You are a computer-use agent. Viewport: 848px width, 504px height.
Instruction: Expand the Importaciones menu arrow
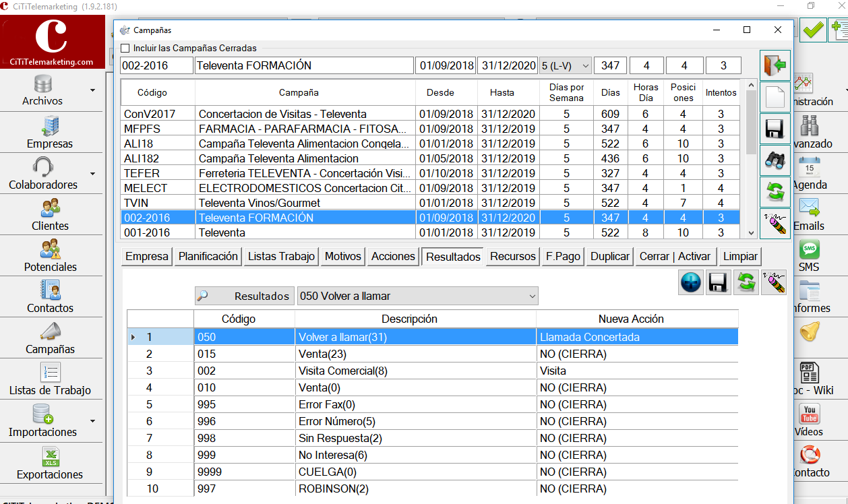(x=92, y=421)
